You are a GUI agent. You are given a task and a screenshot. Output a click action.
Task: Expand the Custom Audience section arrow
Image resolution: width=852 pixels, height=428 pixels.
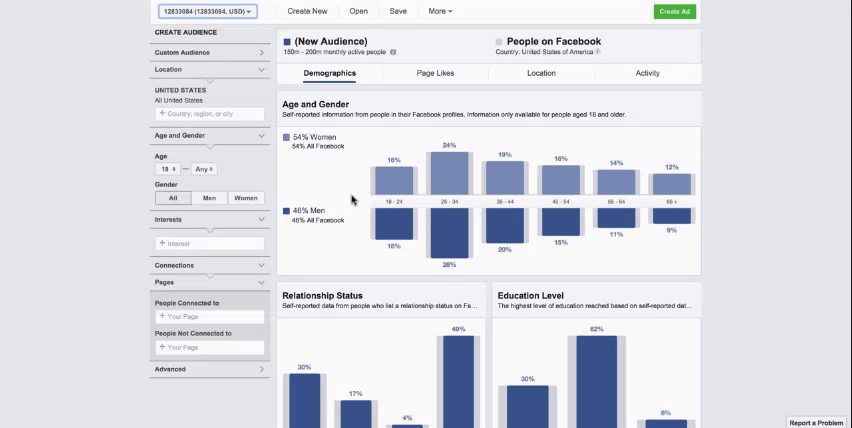pos(262,52)
